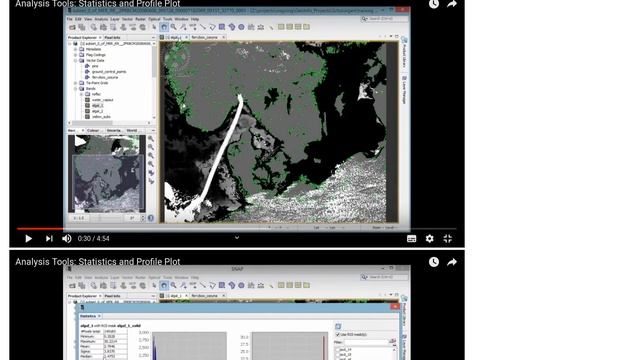Collapse Vector Data node in upper Product Explorer

[x=76, y=60]
